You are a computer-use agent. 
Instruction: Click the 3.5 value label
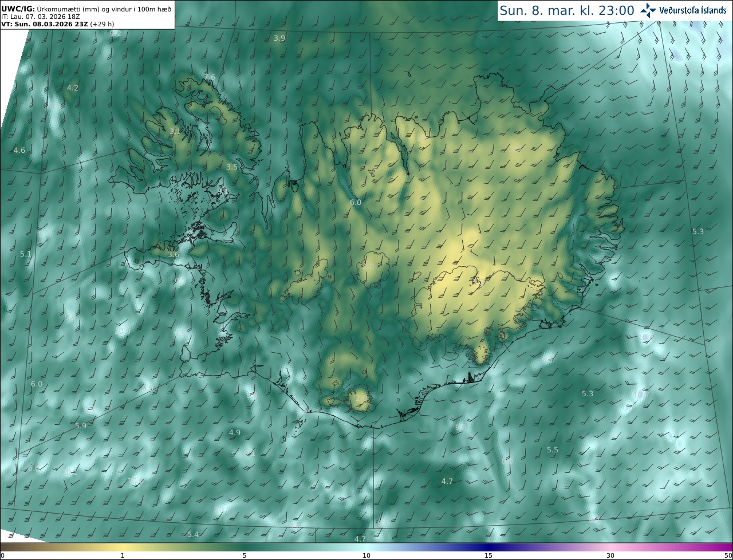click(231, 167)
